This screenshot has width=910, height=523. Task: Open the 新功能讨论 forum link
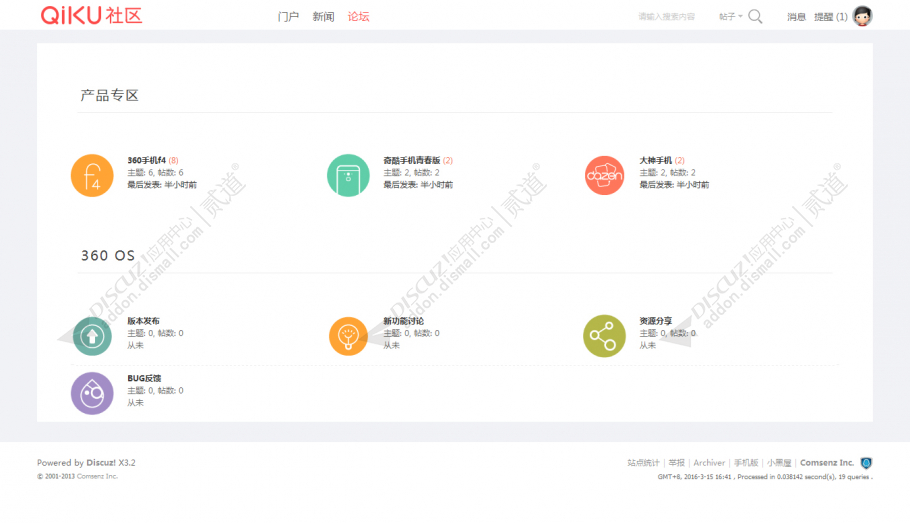point(403,321)
